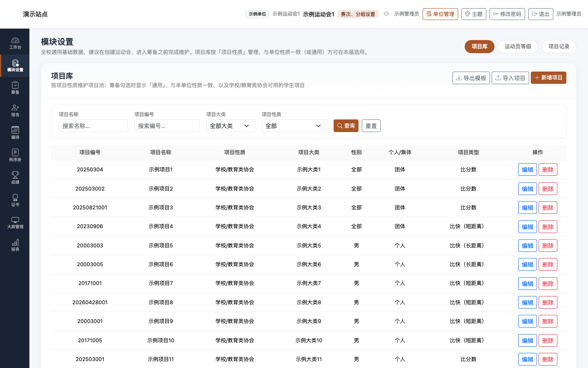Open the 成绩 trophy icon
588x368 pixels.
[15, 178]
